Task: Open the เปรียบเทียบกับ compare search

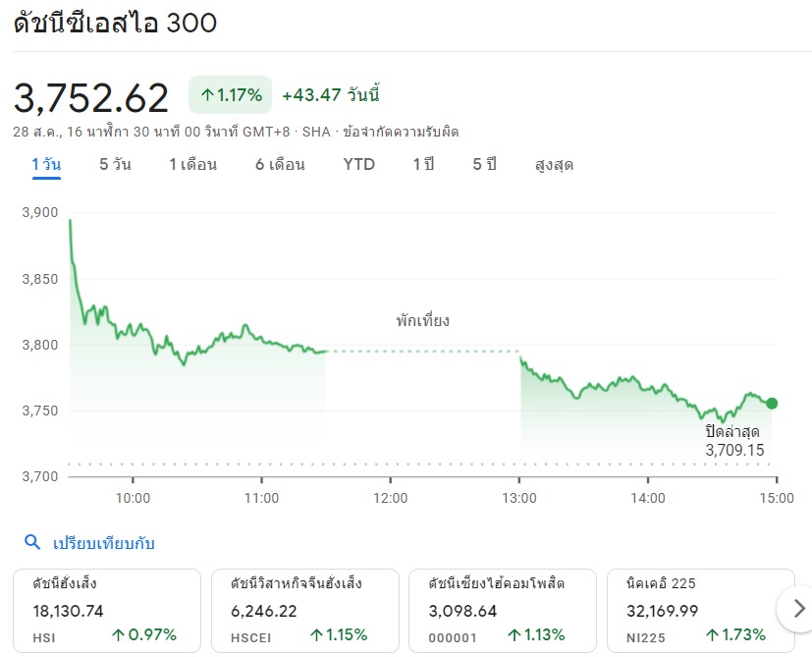Action: [104, 543]
